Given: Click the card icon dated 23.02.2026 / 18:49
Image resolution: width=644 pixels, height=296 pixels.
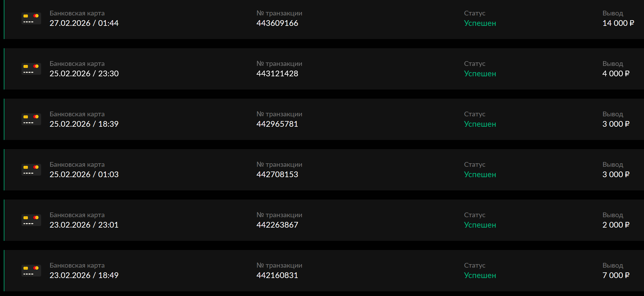Looking at the screenshot, I should click(31, 271).
